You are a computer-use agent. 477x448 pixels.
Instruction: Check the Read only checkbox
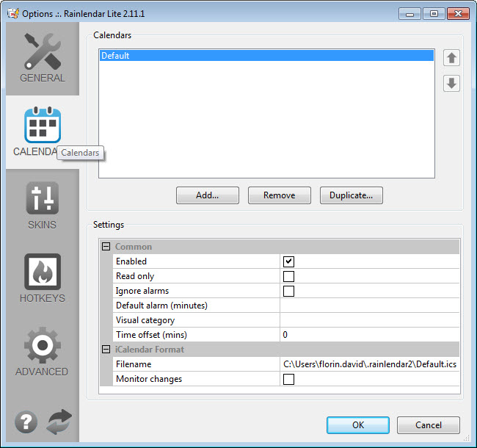288,276
